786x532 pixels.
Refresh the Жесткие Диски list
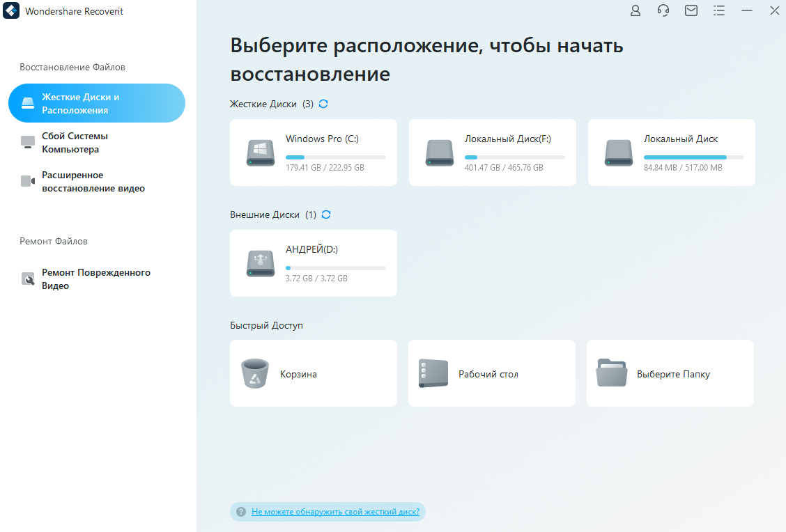[323, 104]
